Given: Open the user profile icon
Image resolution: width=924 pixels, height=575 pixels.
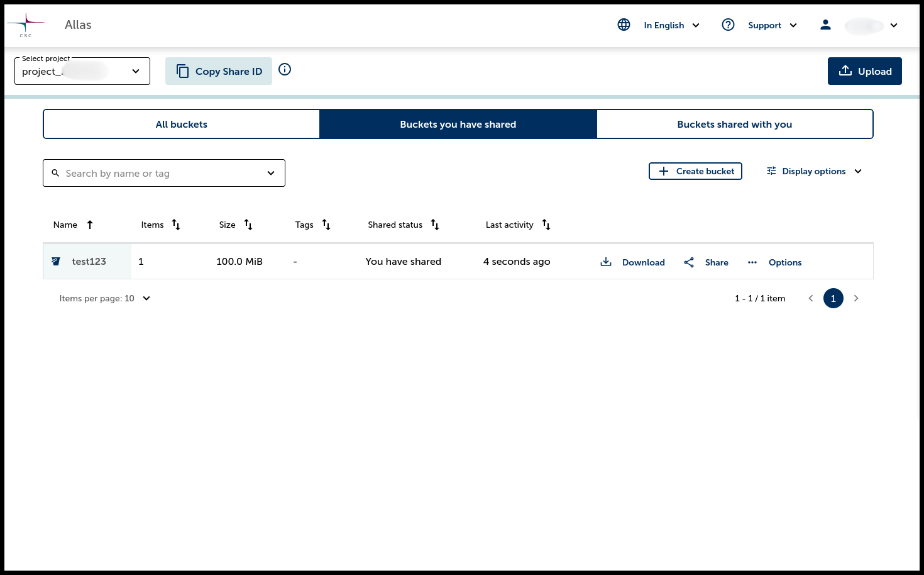Looking at the screenshot, I should click(x=825, y=25).
